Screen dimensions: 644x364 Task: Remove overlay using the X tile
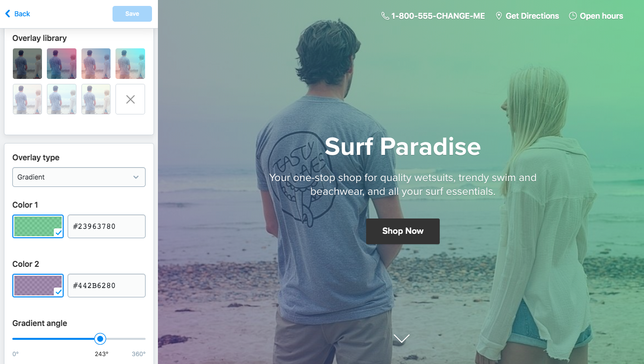pos(130,99)
